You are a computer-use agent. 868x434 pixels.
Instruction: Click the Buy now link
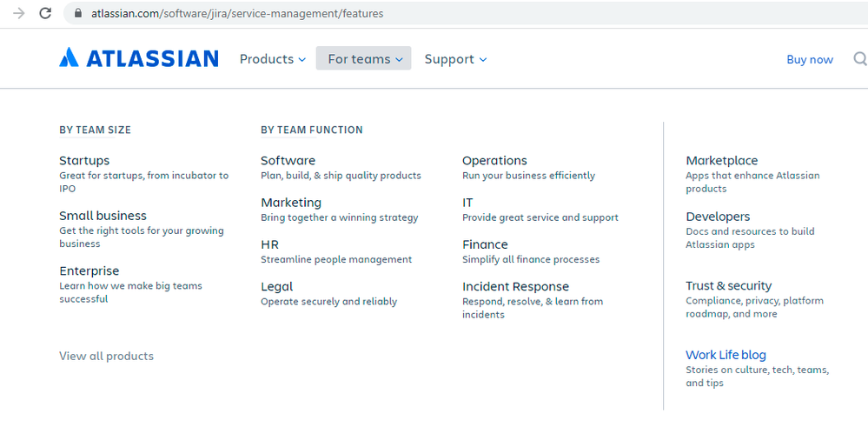[809, 59]
